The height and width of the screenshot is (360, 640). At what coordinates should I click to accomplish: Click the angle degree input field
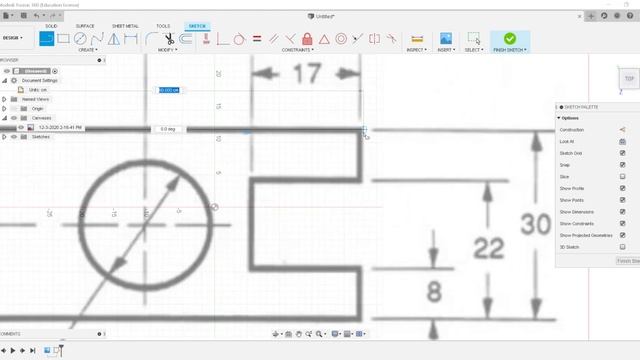[x=168, y=129]
